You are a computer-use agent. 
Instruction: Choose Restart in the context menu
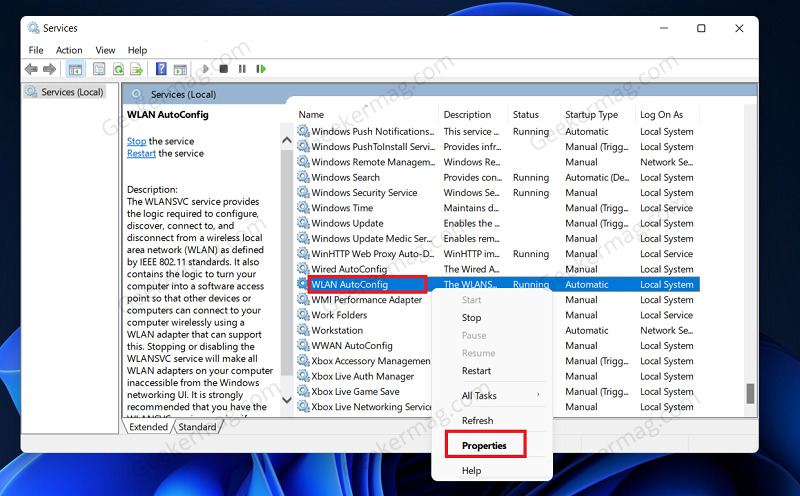(x=477, y=371)
